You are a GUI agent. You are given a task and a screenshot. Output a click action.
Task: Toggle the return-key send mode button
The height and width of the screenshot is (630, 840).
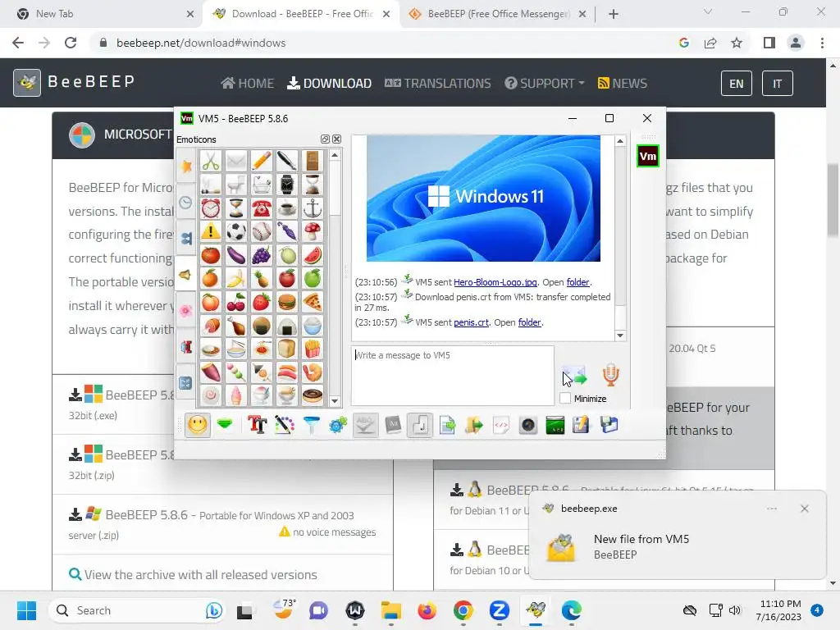(419, 426)
